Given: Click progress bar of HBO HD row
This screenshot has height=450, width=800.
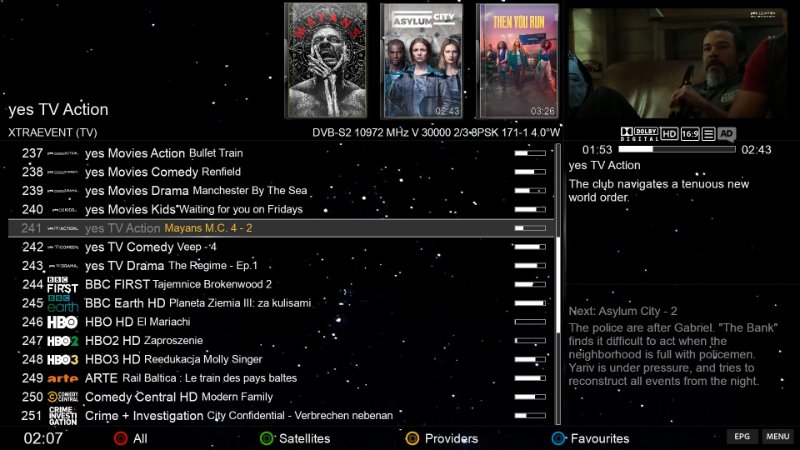Looking at the screenshot, I should tap(530, 322).
